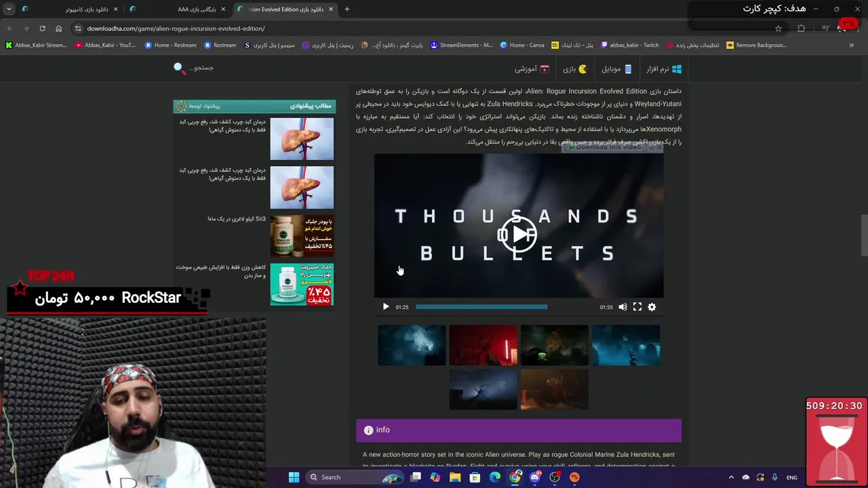Open Home - Restream bookmark
This screenshot has width=868, height=488.
171,45
